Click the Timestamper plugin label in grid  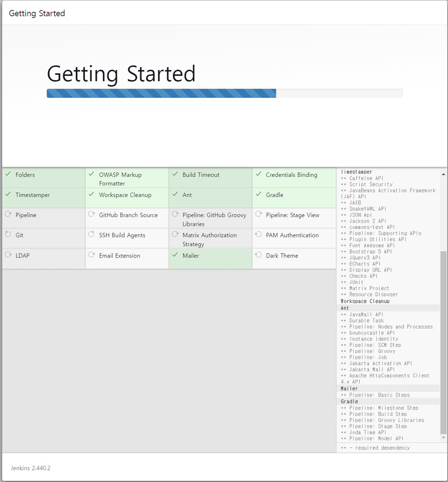33,195
